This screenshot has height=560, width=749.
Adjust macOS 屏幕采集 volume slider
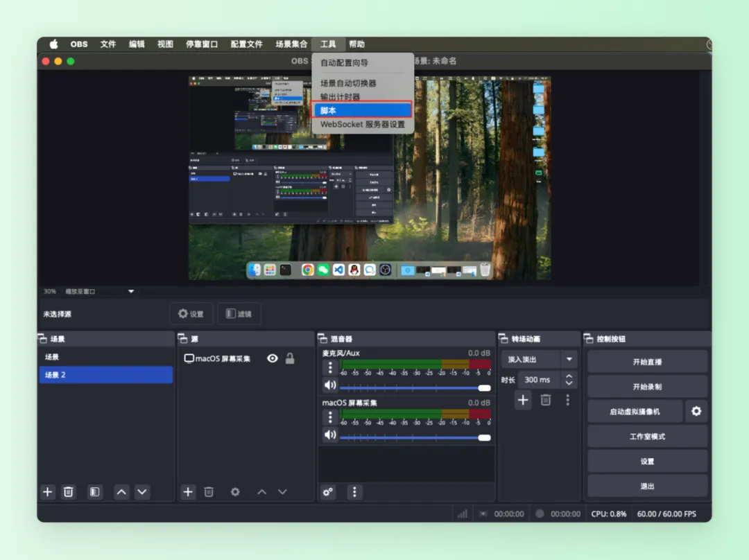415,437
